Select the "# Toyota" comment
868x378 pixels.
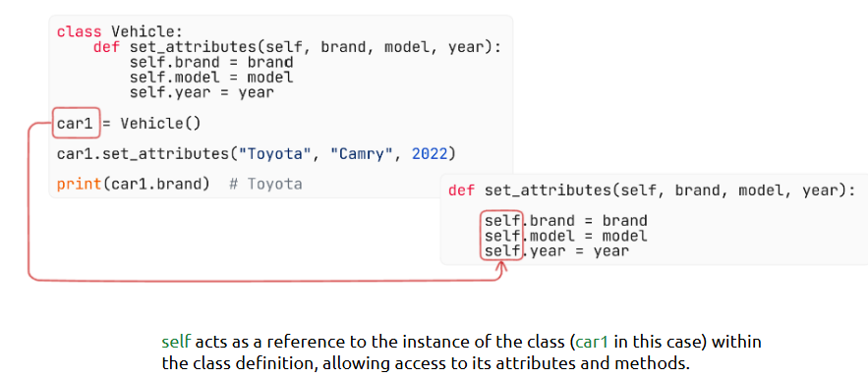(265, 184)
